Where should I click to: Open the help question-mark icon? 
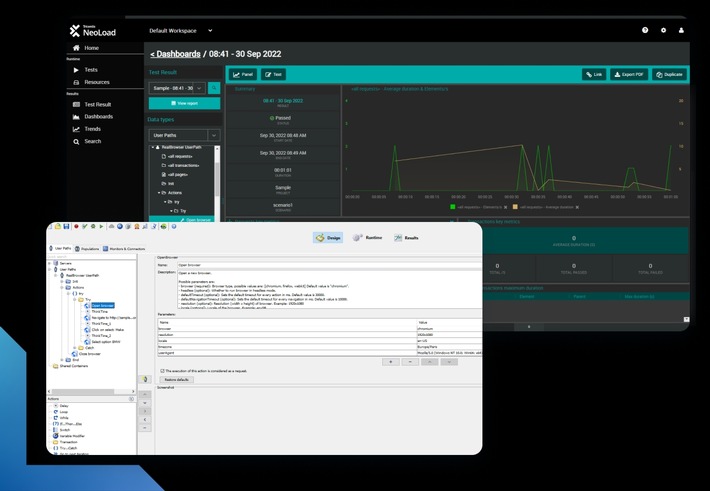coord(645,30)
